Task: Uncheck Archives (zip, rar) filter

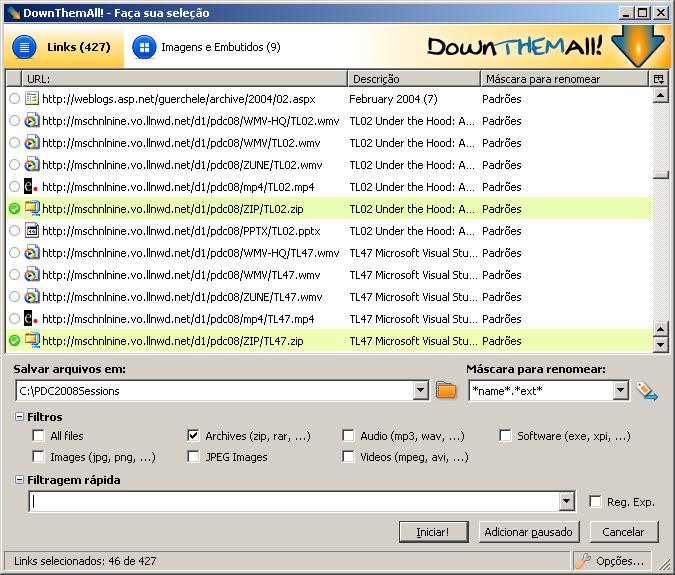Action: (x=193, y=436)
